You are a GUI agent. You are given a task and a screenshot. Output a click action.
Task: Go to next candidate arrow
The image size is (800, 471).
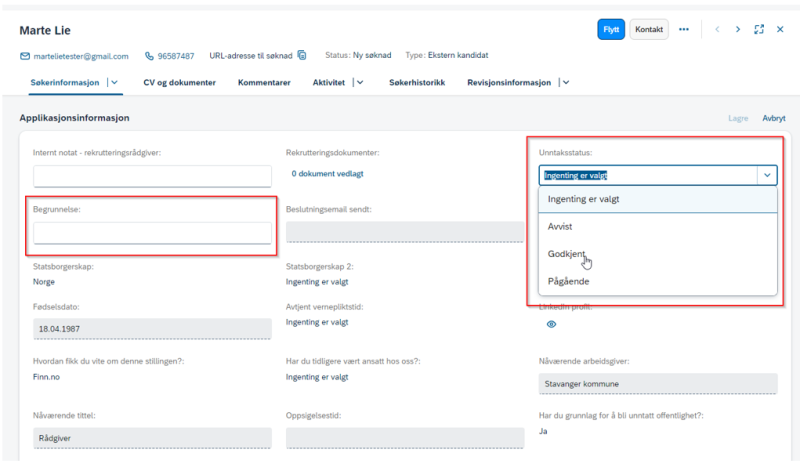point(738,30)
